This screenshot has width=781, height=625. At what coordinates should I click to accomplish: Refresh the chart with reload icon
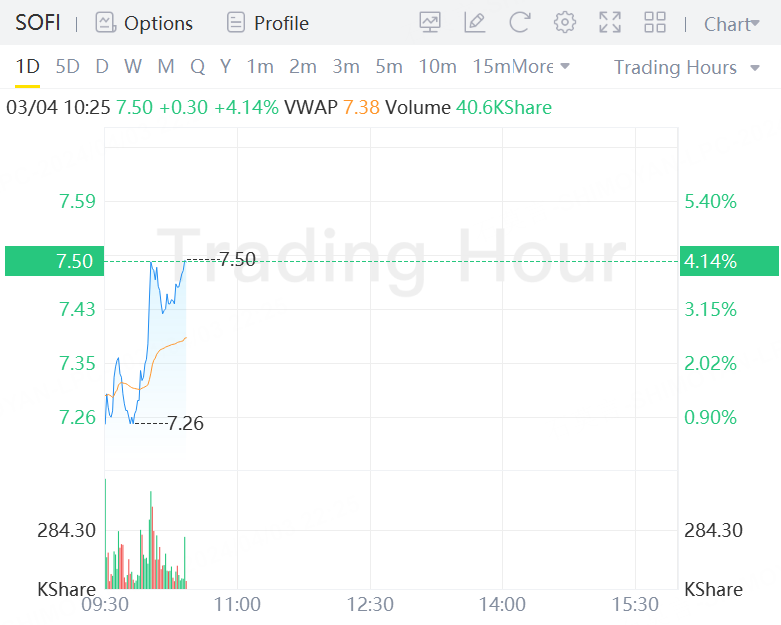pyautogui.click(x=520, y=22)
